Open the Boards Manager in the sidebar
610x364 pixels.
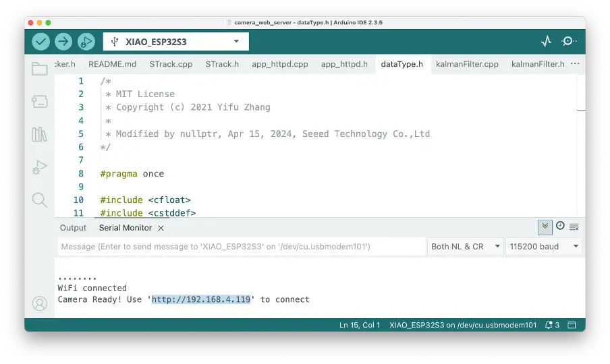40,101
